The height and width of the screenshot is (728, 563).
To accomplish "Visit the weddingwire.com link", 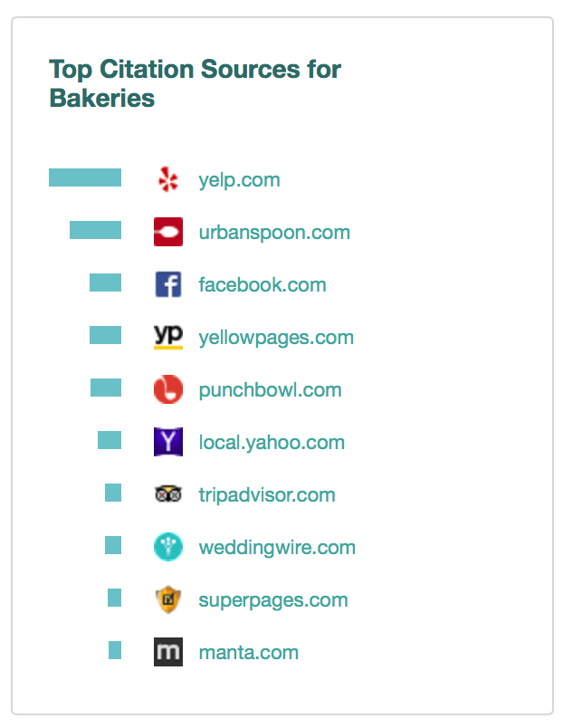I will pos(277,547).
